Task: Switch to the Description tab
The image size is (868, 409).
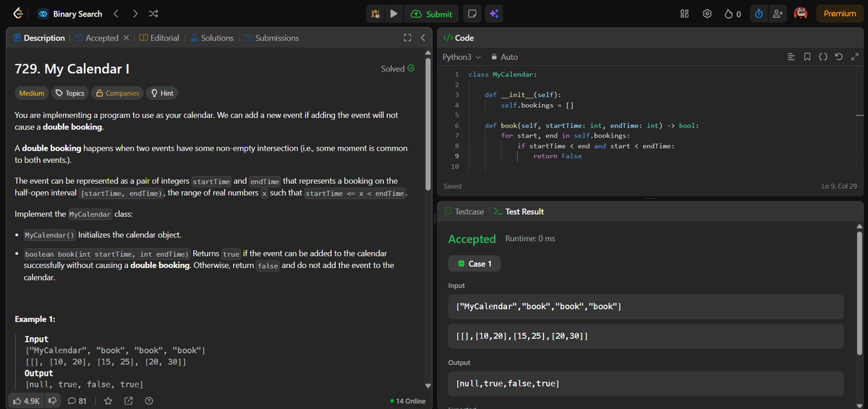Action: pyautogui.click(x=39, y=38)
